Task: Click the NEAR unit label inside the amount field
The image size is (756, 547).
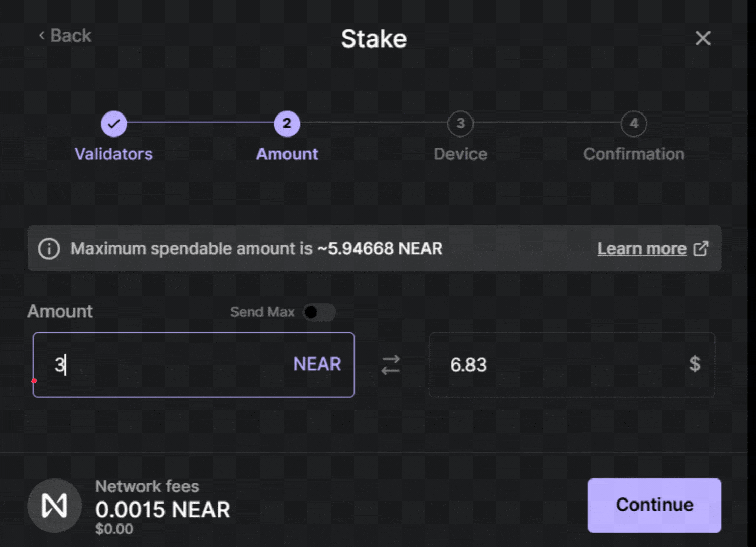Action: pyautogui.click(x=316, y=364)
